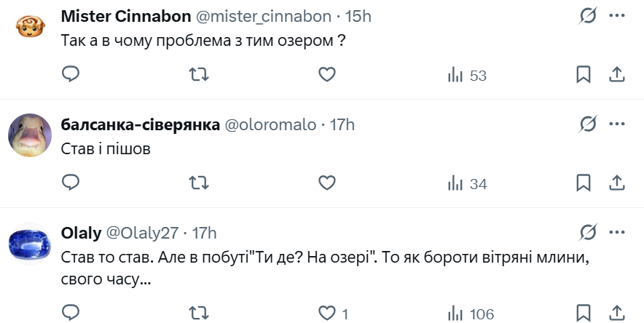
Task: Open more options on Olaly's tweet
Action: coord(616,233)
